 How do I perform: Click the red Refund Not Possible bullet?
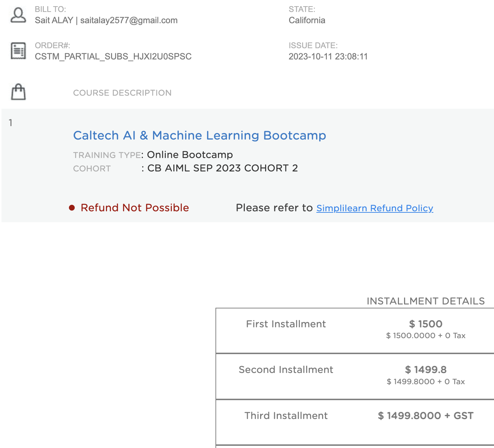click(x=72, y=208)
